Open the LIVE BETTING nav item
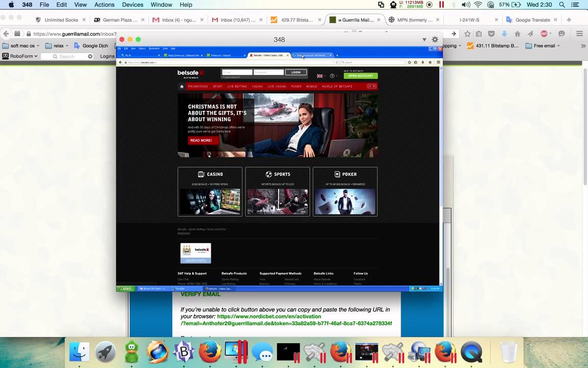The height and width of the screenshot is (368, 588). pos(237,86)
